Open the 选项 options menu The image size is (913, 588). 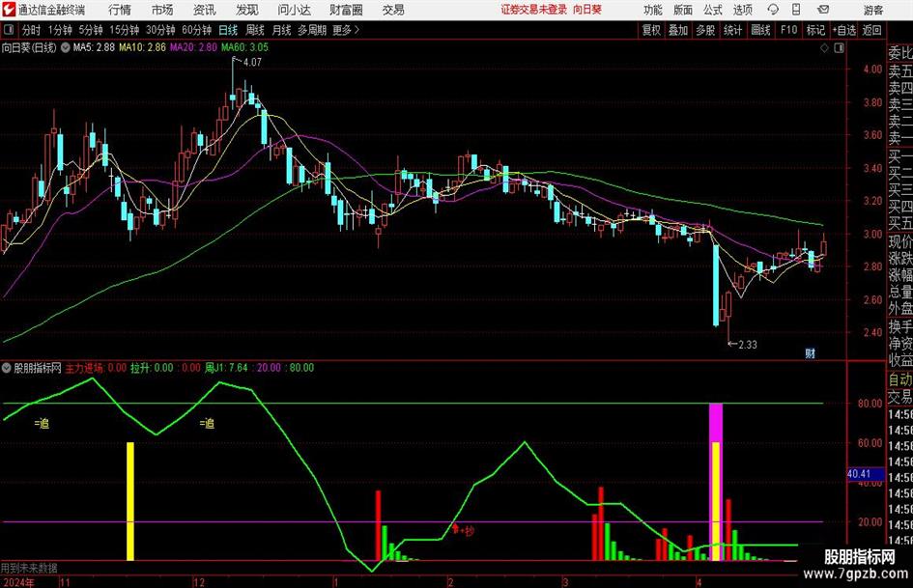pyautogui.click(x=742, y=10)
